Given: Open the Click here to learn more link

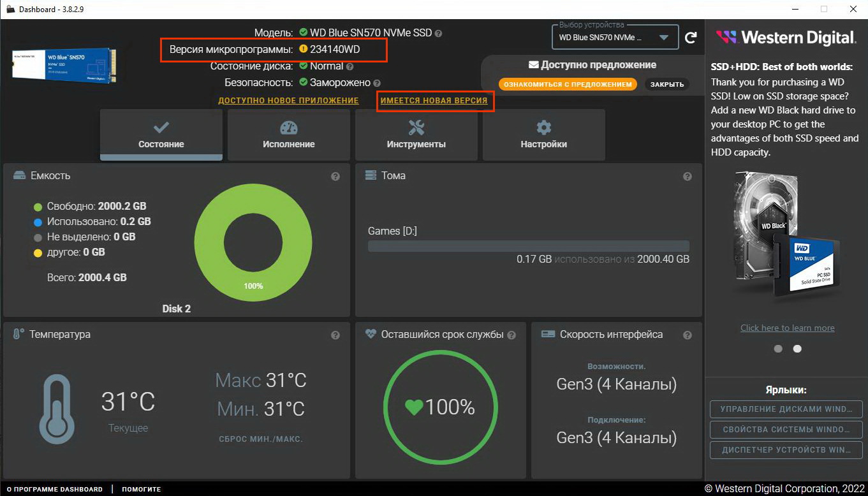Looking at the screenshot, I should click(788, 328).
